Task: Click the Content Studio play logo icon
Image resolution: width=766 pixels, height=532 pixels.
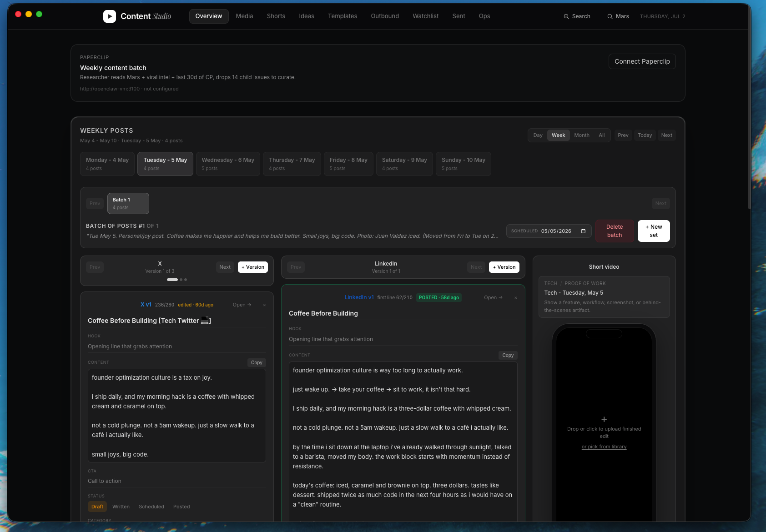Action: click(x=110, y=16)
